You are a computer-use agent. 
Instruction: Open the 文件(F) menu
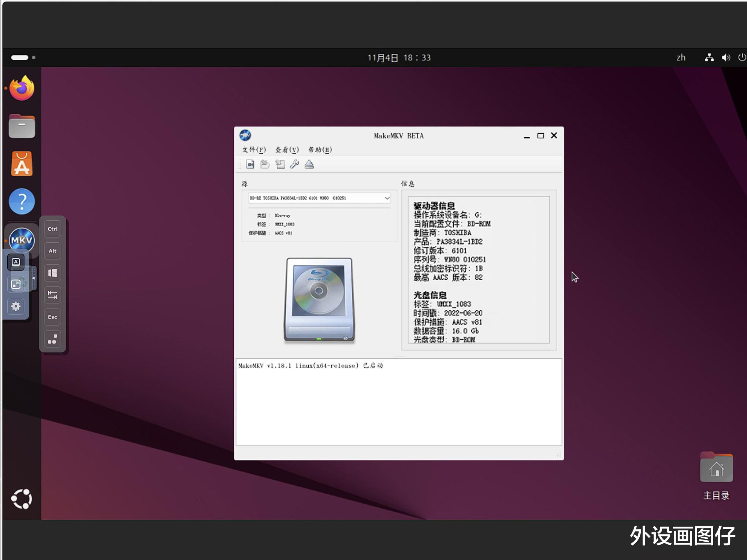[254, 150]
